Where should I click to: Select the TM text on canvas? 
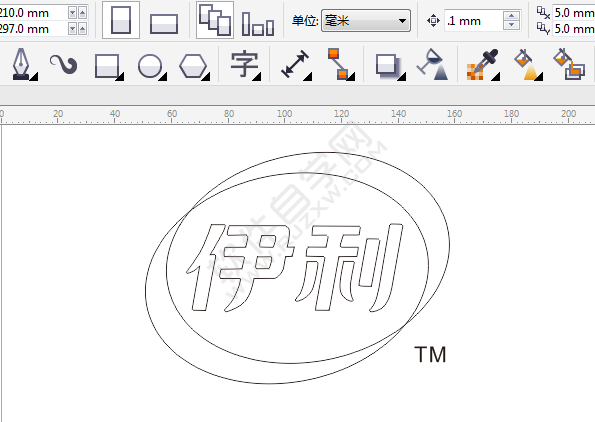click(x=430, y=354)
